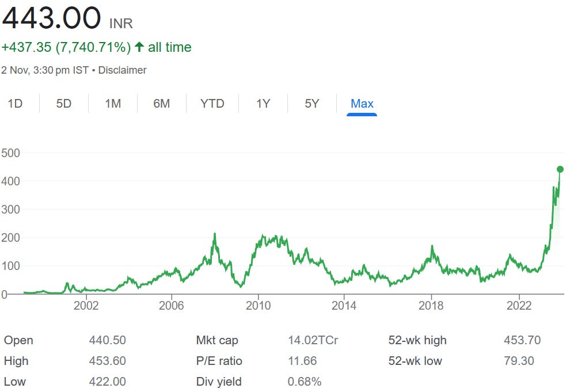Click the 2018 axis label
Viewport: 570px width, 392px height.
(x=431, y=306)
